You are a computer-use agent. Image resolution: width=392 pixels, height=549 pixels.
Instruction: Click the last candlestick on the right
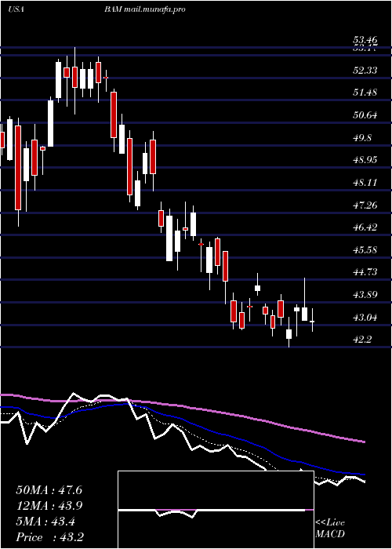tap(312, 321)
